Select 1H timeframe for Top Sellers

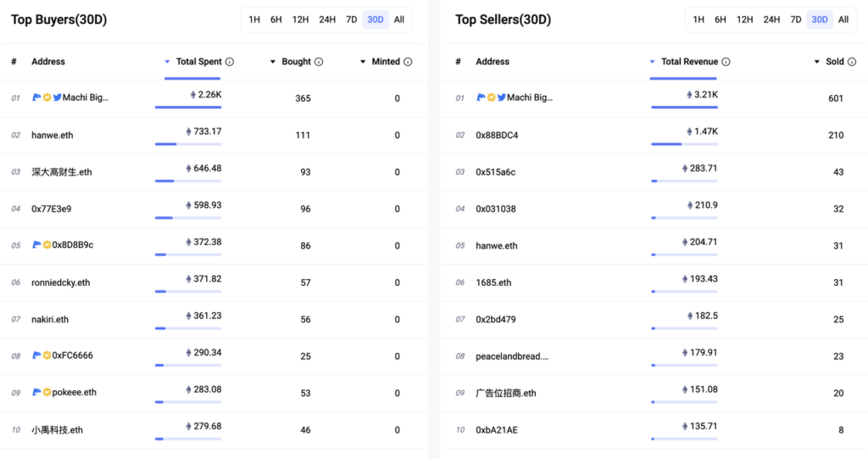pos(698,20)
